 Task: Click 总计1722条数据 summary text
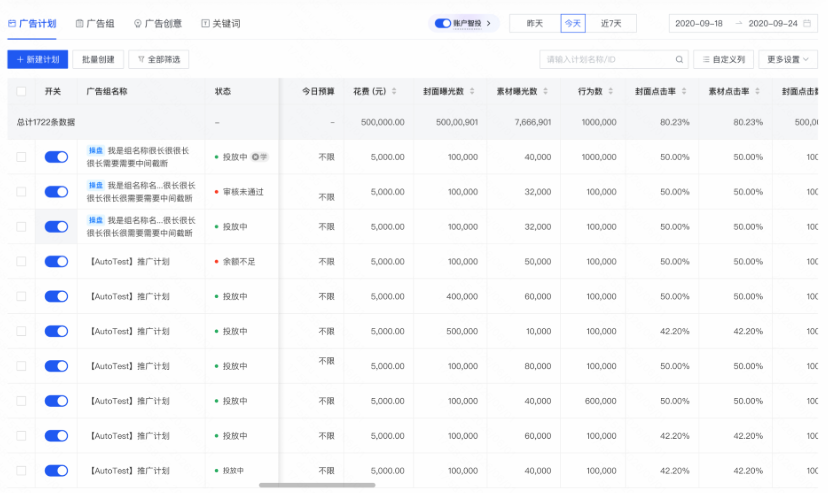tap(46, 122)
